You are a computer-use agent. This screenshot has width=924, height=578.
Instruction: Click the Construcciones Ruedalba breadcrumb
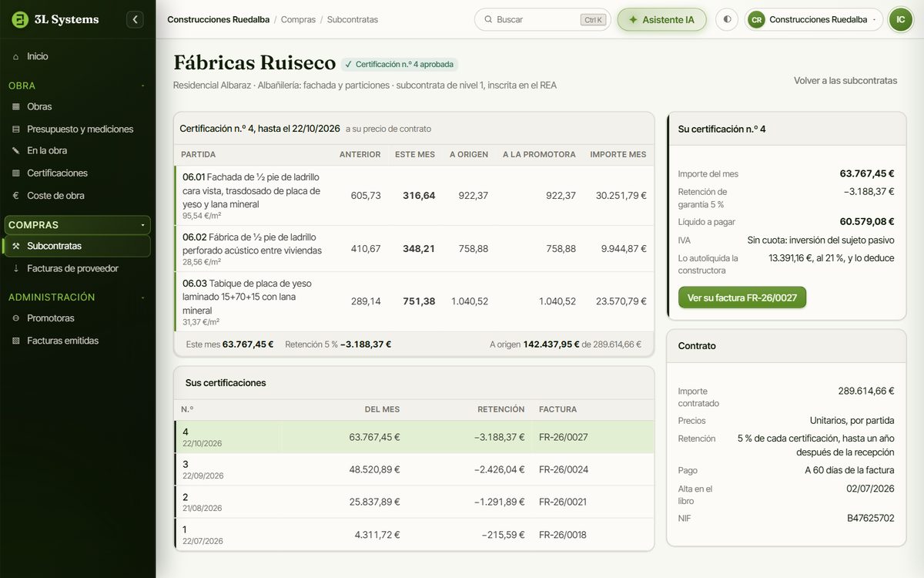218,19
